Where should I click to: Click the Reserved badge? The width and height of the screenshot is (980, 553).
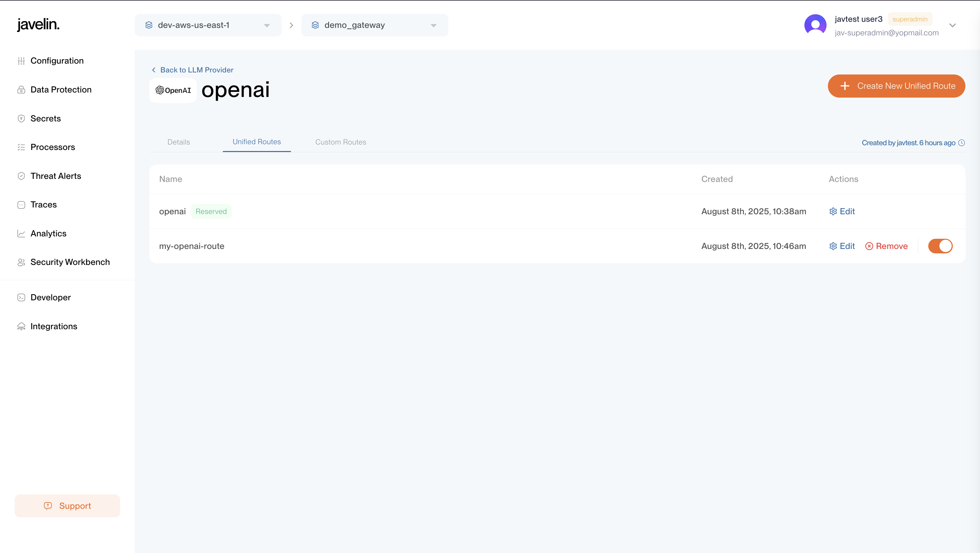tap(211, 212)
